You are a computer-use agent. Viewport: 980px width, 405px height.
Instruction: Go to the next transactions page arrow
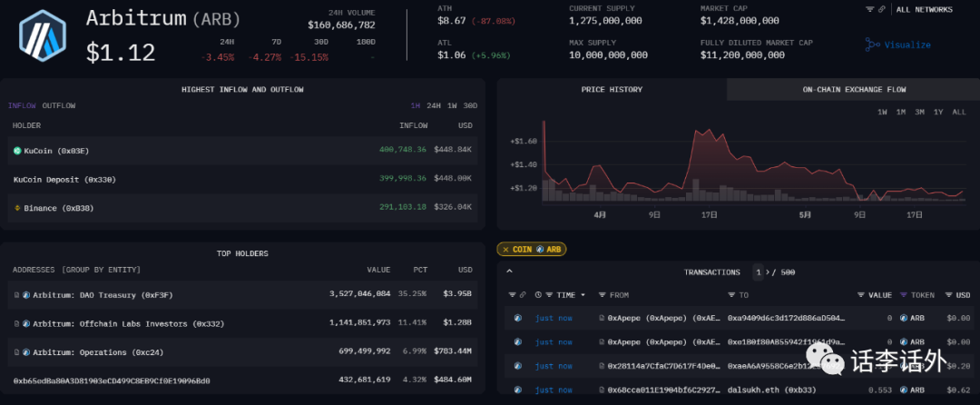coord(769,272)
